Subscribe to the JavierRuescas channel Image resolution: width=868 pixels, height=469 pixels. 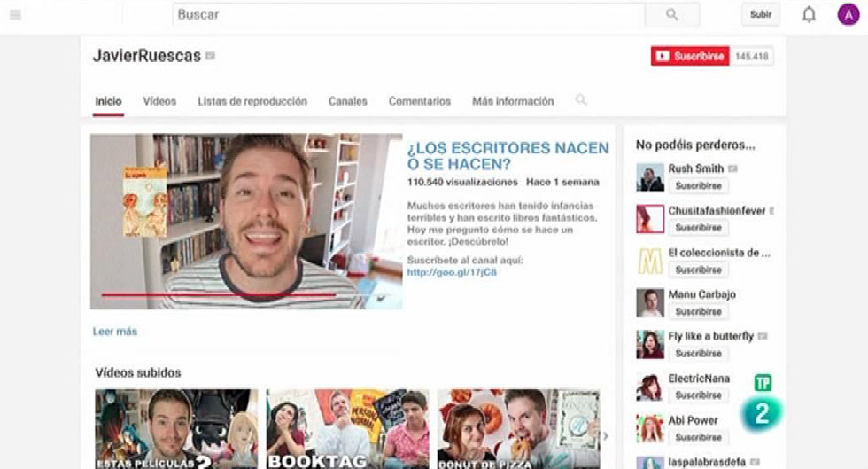691,57
